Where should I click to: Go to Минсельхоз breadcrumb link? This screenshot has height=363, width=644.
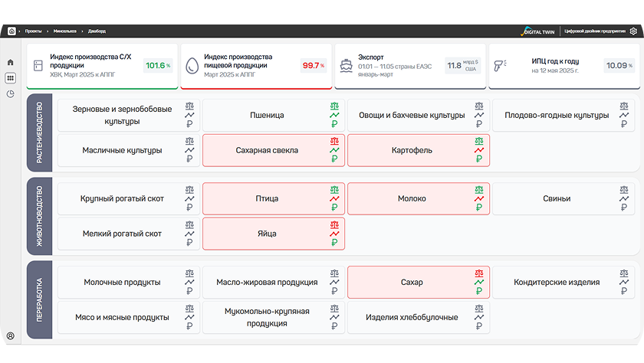[x=65, y=31]
